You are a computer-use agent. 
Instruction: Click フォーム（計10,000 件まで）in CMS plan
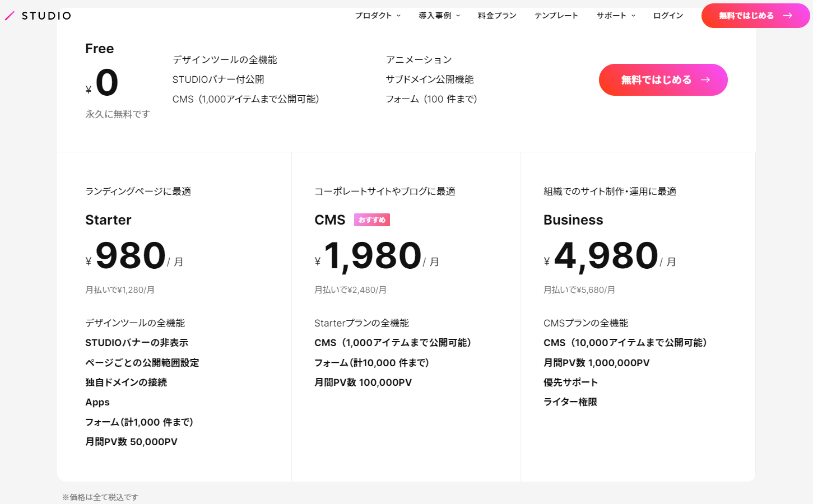(371, 363)
